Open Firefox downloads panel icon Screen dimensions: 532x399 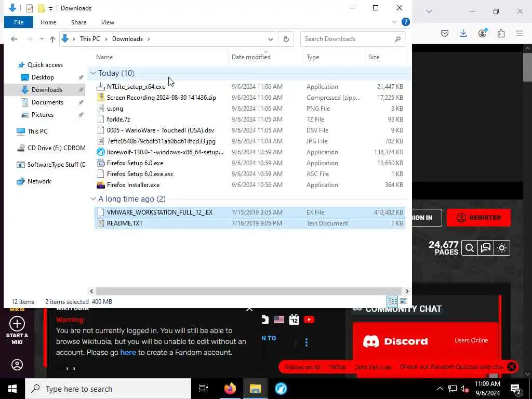(x=463, y=33)
